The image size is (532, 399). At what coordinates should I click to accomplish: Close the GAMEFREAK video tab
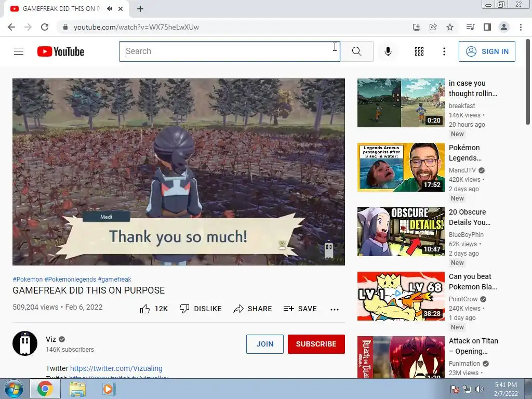coord(121,9)
